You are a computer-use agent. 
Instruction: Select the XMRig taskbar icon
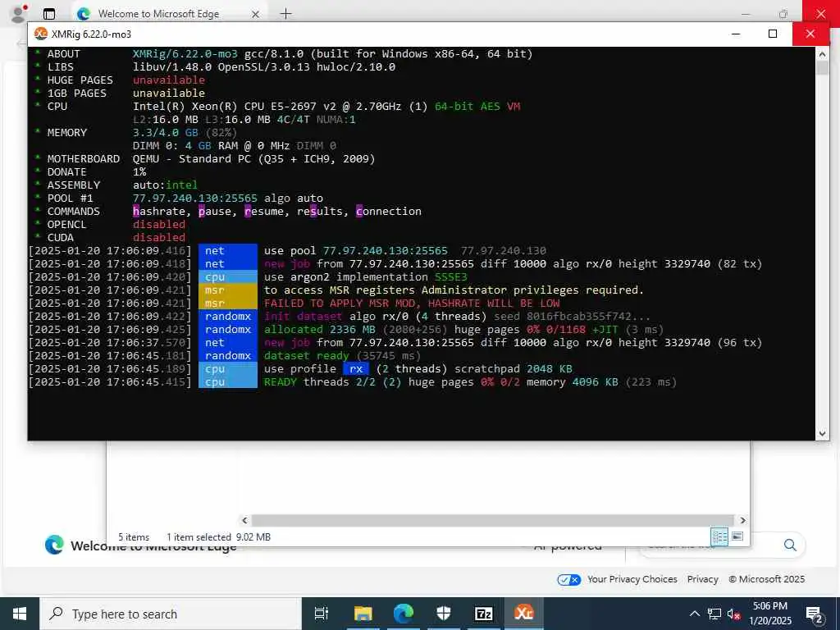coord(524,614)
